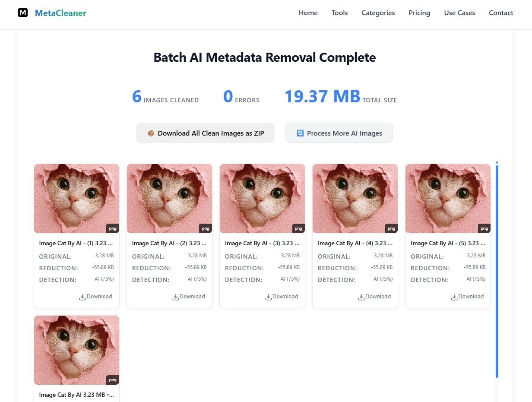Screen dimensions: 532x402
Task: Click the MetaCleaner logo icon
Action: click(x=22, y=13)
